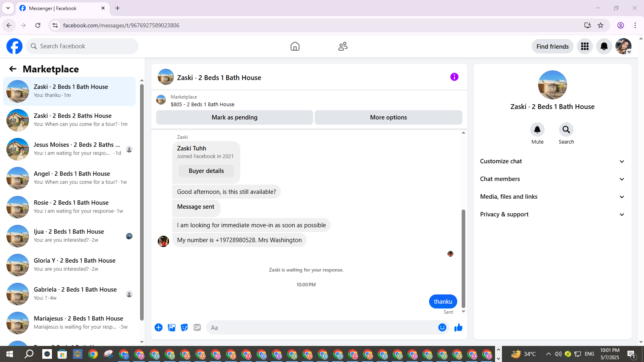
Task: Open more actions plus icon
Action: point(159,327)
